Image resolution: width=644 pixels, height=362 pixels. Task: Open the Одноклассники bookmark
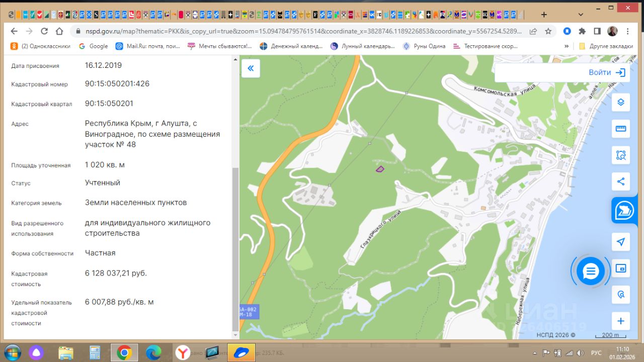point(40,46)
